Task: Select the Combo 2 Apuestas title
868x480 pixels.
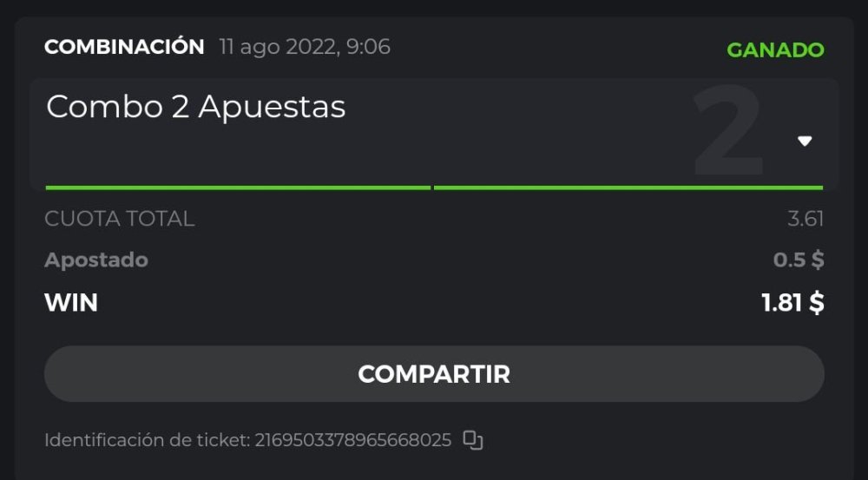Action: coord(196,107)
